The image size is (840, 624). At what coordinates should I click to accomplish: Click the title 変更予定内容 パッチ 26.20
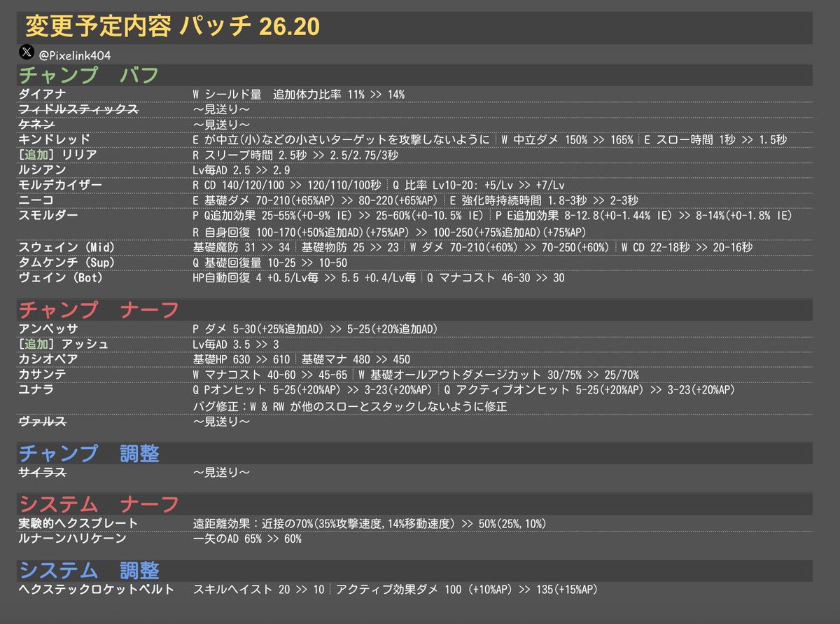[172, 27]
